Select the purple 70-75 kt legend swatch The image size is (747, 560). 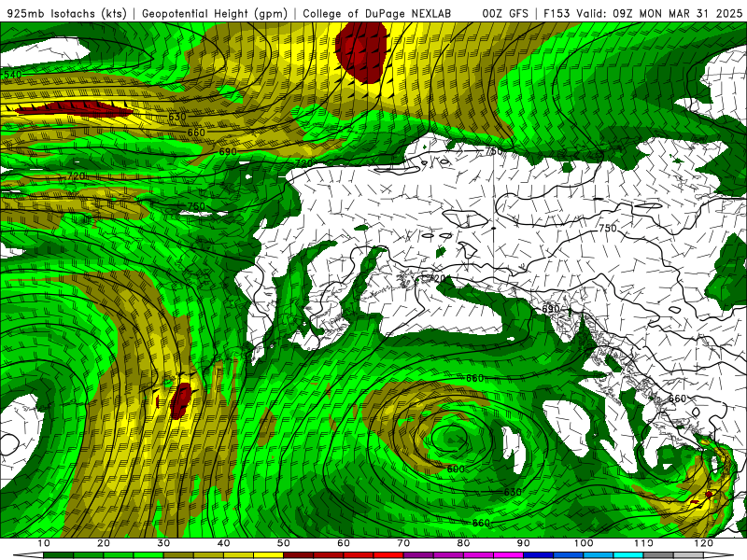[418, 555]
